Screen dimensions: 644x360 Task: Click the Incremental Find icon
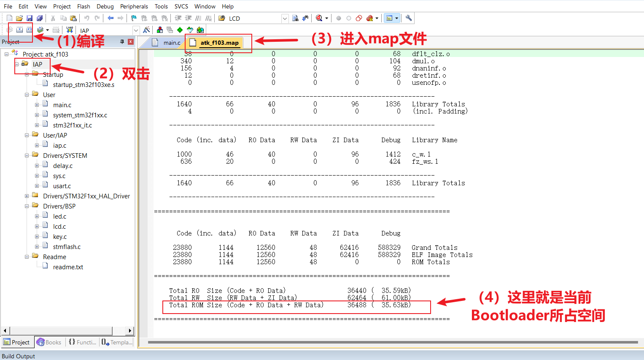click(305, 18)
